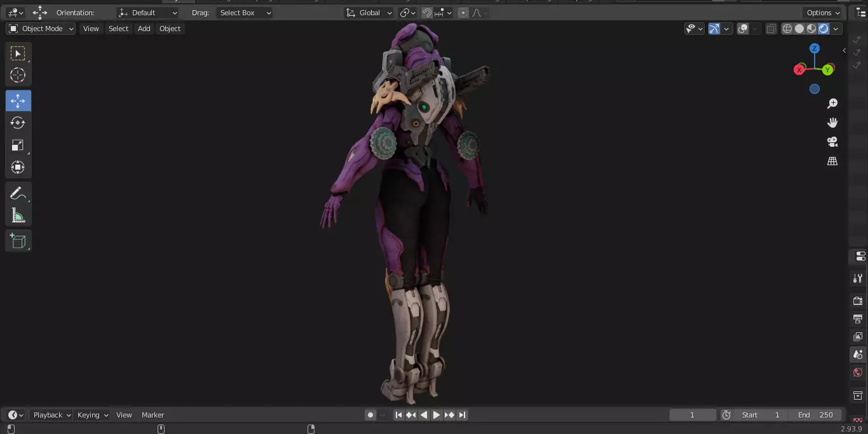
Task: Activate the Scale tool
Action: [18, 145]
